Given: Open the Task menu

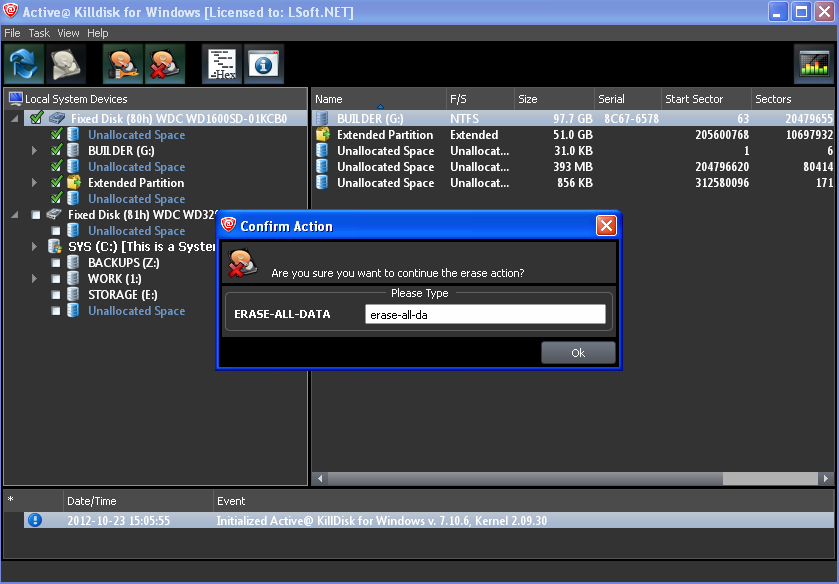Looking at the screenshot, I should pyautogui.click(x=39, y=33).
